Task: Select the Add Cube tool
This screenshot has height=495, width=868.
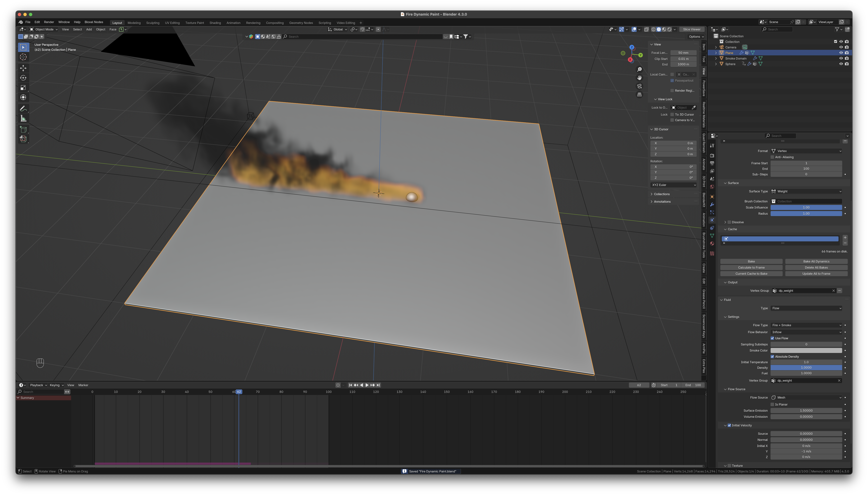Action: click(23, 130)
